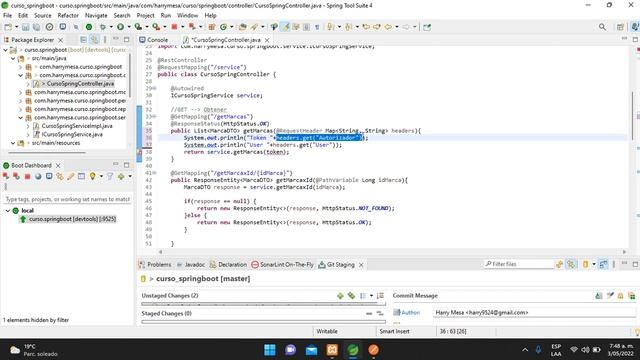Click the debug restart icon in Boot Dashboard

pos(16,176)
